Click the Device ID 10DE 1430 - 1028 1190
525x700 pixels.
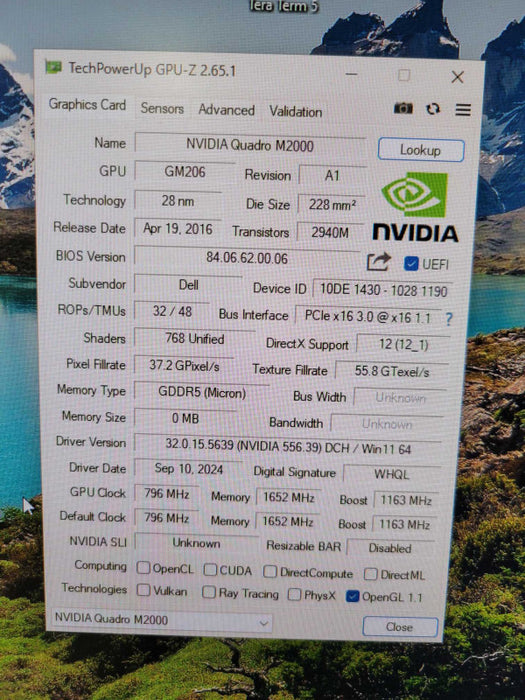point(383,290)
